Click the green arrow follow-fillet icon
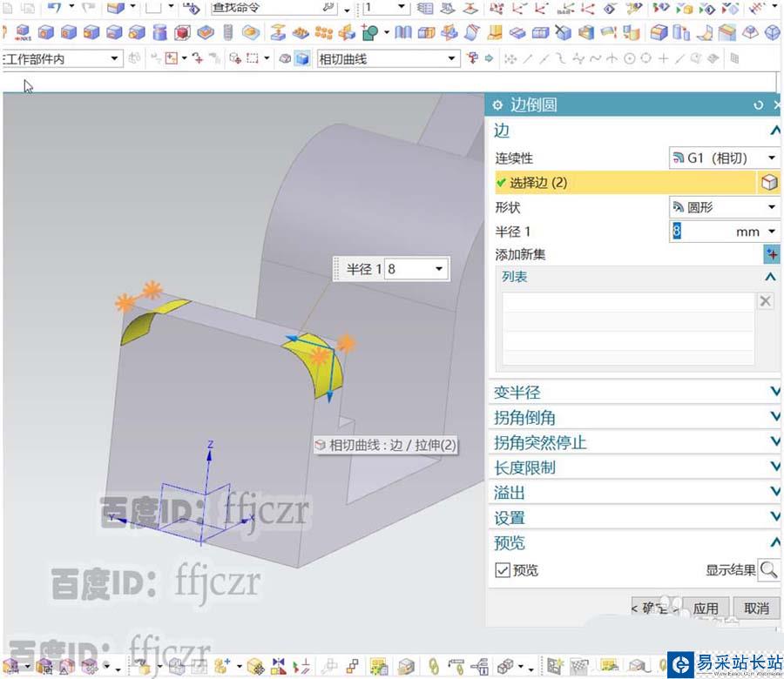 point(489,58)
